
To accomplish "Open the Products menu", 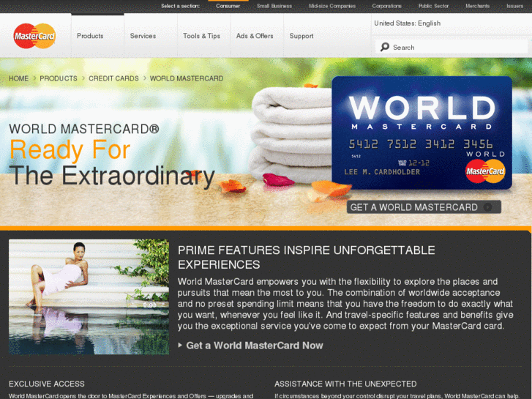I will click(x=90, y=36).
